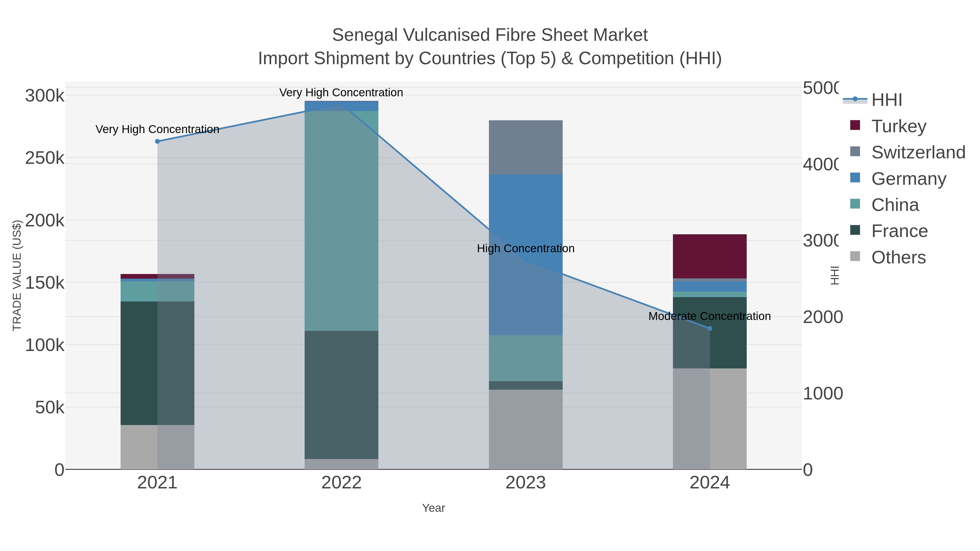Toggle the HHI line legend entry
The image size is (980, 551).
873,100
